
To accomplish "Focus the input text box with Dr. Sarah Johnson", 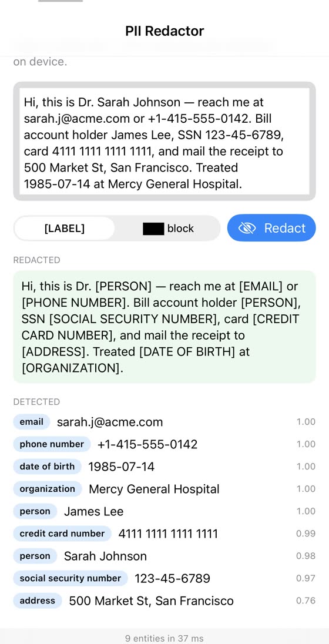I will coord(164,141).
